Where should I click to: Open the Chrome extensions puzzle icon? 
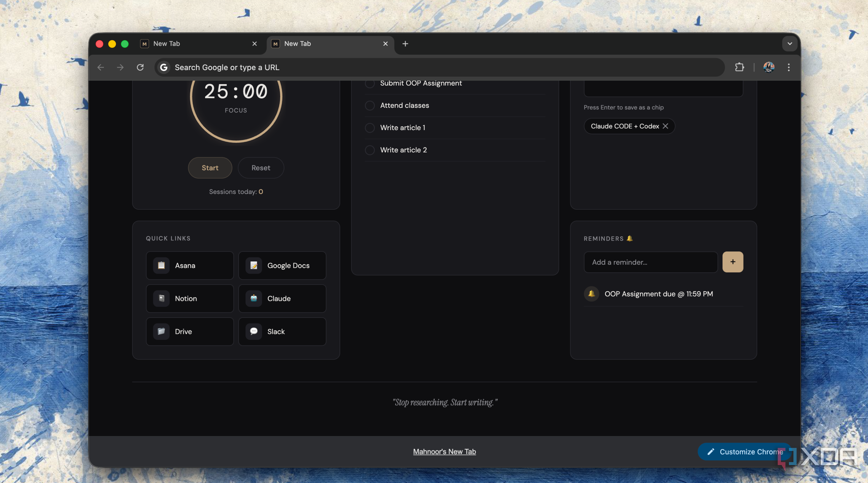coord(739,67)
